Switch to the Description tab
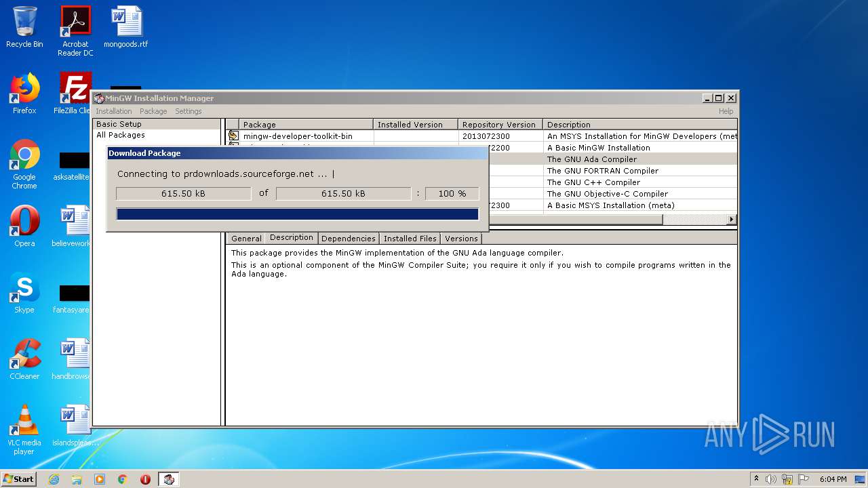 (291, 237)
